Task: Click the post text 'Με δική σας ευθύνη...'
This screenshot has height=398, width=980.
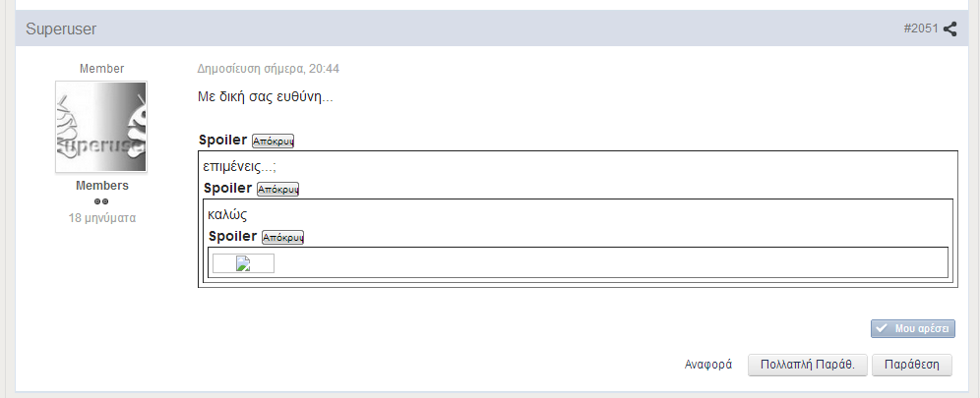Action: pyautogui.click(x=265, y=98)
